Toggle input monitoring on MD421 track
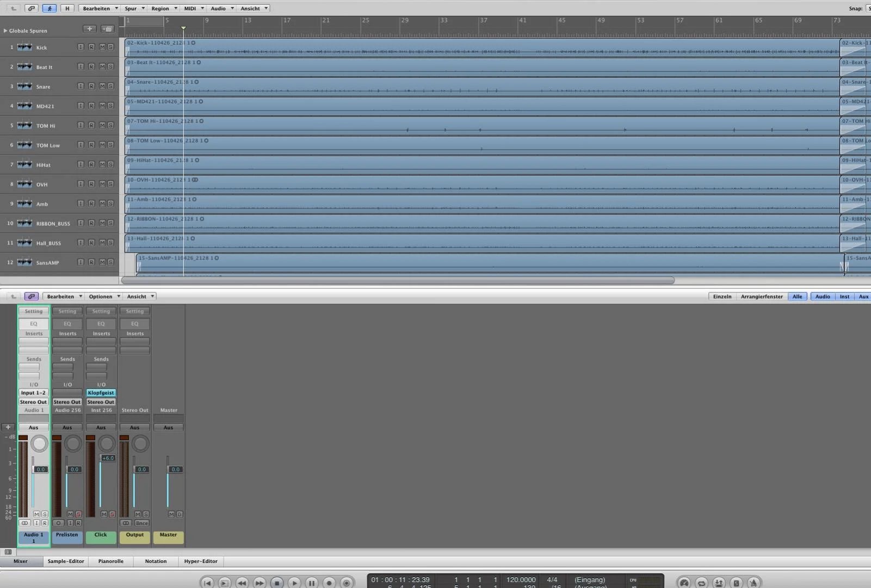This screenshot has width=871, height=588. [x=81, y=106]
